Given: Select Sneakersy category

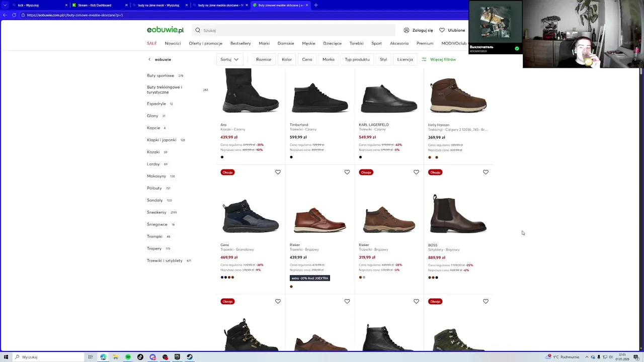Looking at the screenshot, I should pos(156,212).
